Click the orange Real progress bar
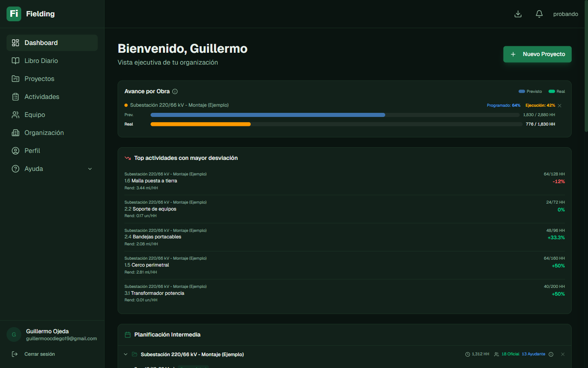 pos(200,124)
